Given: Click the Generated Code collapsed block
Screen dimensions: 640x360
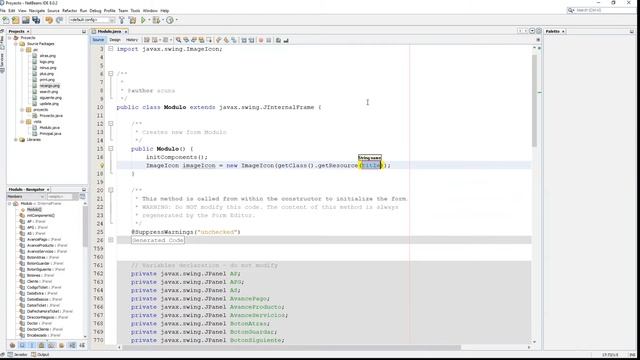Looking at the screenshot, I should (x=158, y=240).
